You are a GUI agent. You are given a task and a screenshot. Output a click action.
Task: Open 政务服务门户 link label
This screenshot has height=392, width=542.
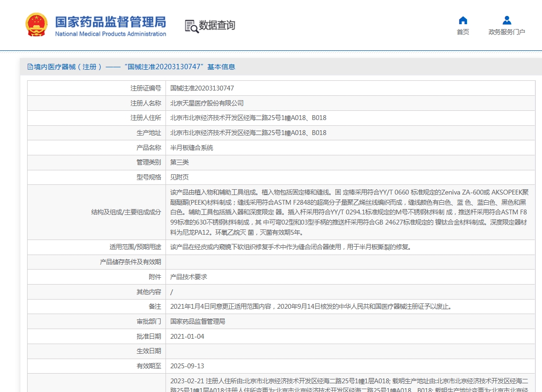(x=507, y=32)
